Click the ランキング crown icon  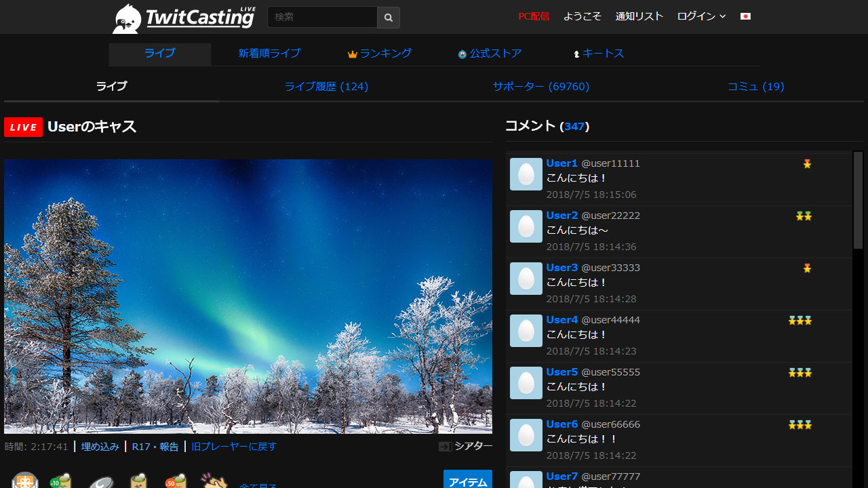coord(353,53)
